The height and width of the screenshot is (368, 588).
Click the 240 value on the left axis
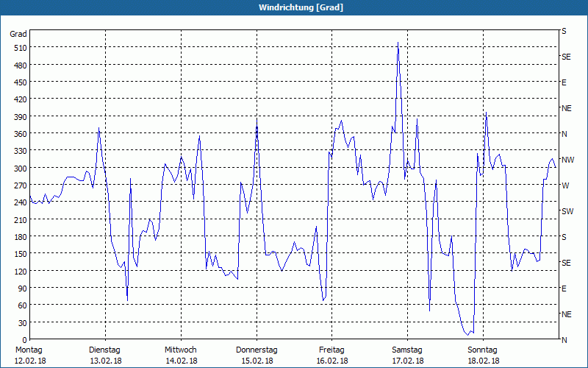coord(21,203)
